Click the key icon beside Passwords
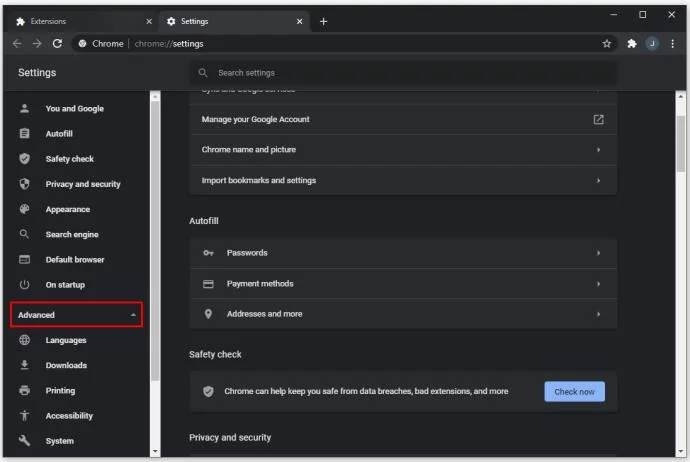Viewport: 690px width, 462px height. click(x=208, y=253)
